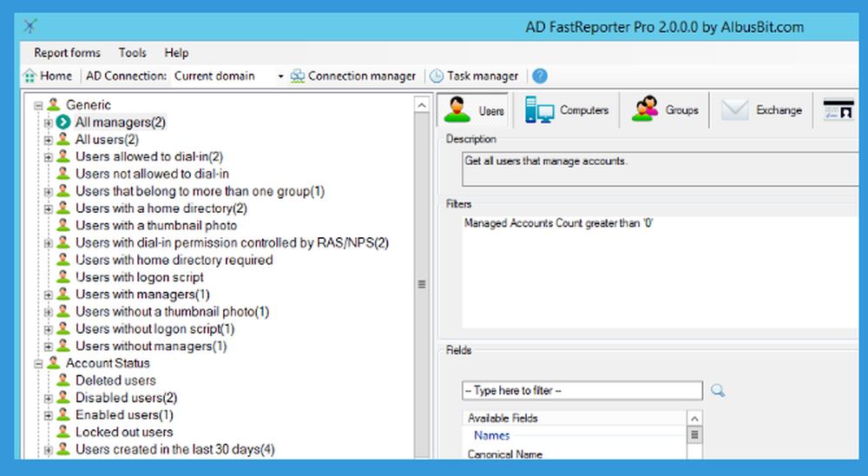Expand Users created in the last 30 days(4)
The width and height of the screenshot is (868, 476).
click(48, 450)
